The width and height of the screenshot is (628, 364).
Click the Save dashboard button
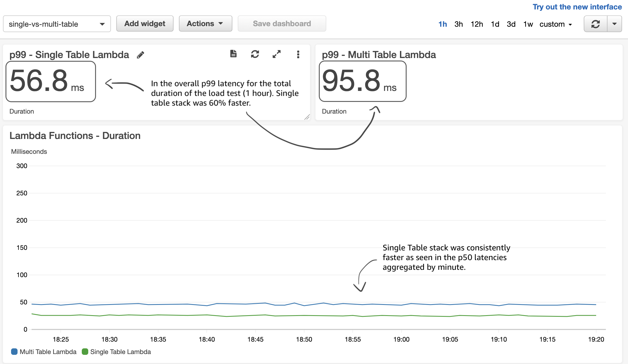[282, 24]
